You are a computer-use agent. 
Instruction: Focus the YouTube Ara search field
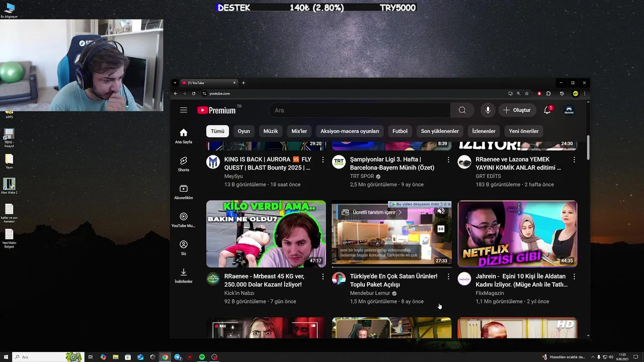click(x=360, y=110)
